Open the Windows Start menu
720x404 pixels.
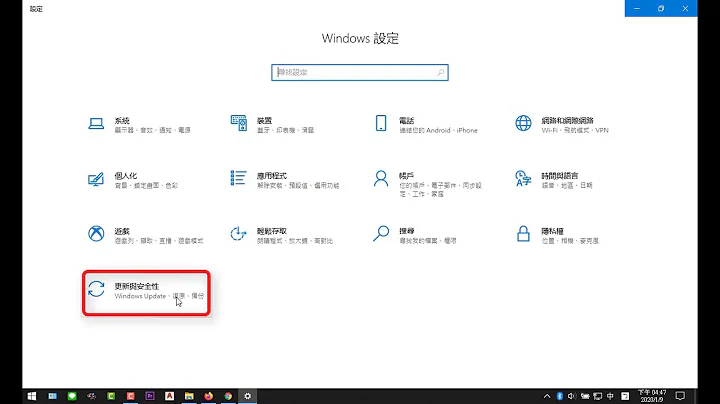(32, 396)
